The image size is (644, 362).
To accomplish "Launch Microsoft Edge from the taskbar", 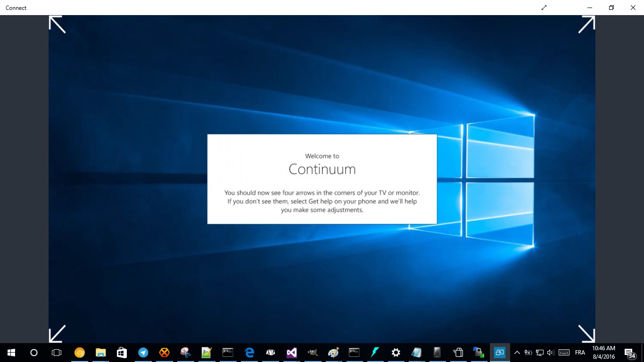I will pyautogui.click(x=249, y=353).
